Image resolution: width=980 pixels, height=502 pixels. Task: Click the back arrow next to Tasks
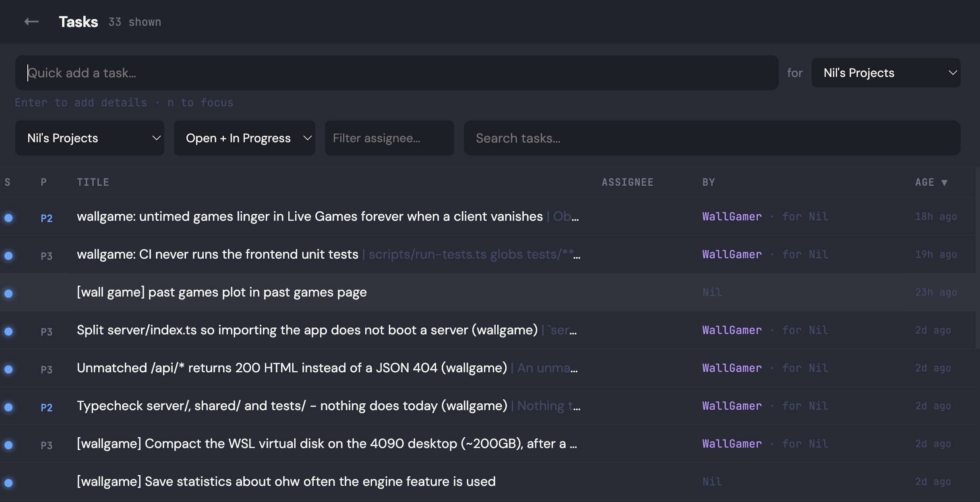tap(31, 22)
